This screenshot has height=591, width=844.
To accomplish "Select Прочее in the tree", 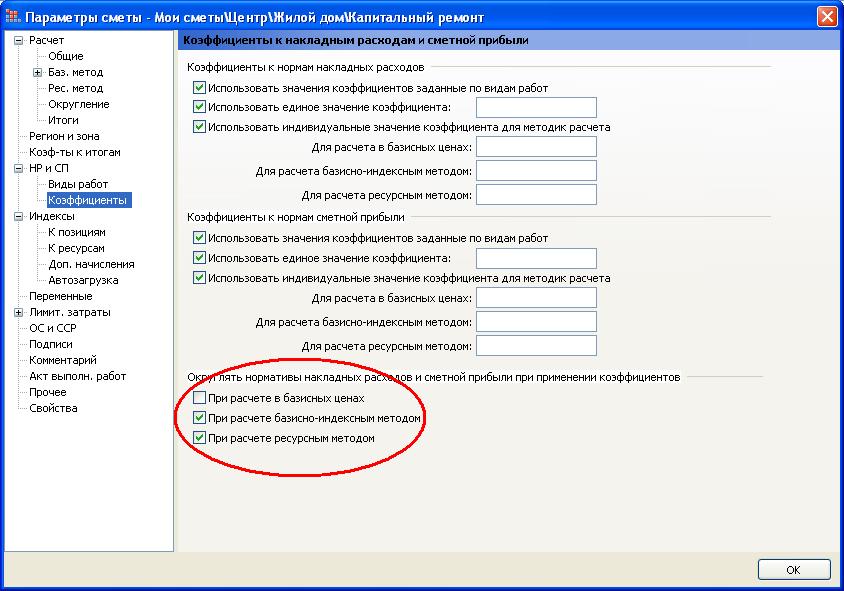I will [x=48, y=392].
